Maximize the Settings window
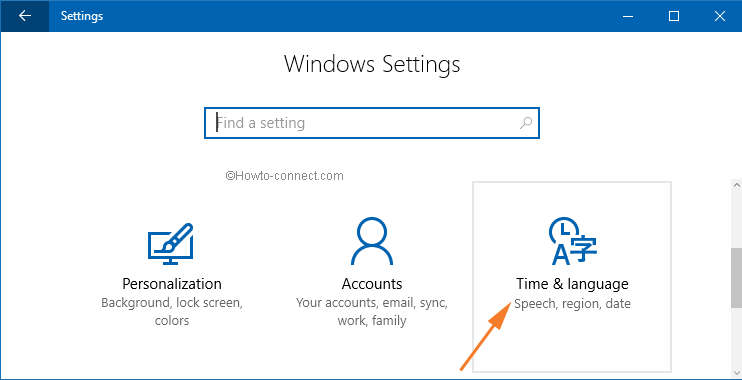The image size is (742, 380). pos(674,16)
